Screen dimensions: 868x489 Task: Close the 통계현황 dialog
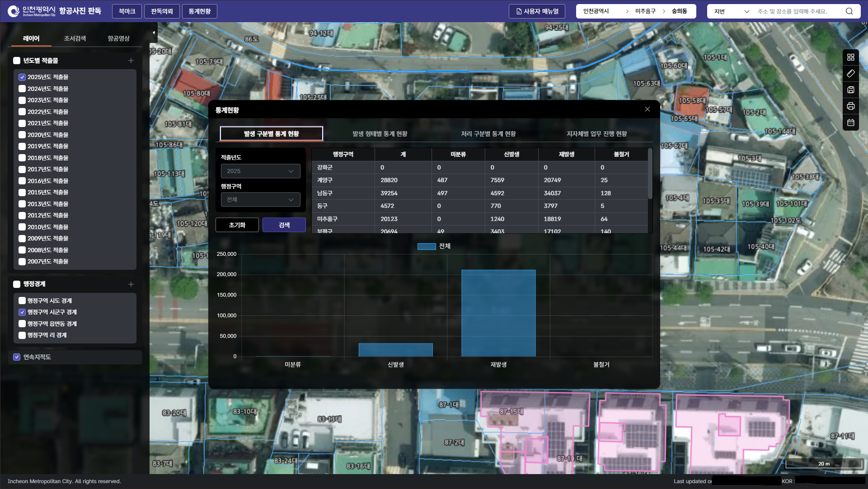[x=647, y=109]
